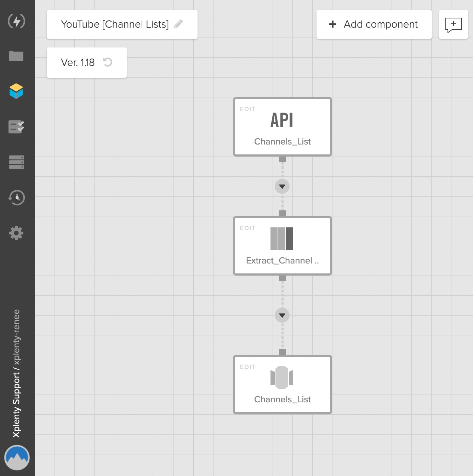Click the mountain avatar at sidebar bottom
The image size is (473, 476).
[x=17, y=458]
